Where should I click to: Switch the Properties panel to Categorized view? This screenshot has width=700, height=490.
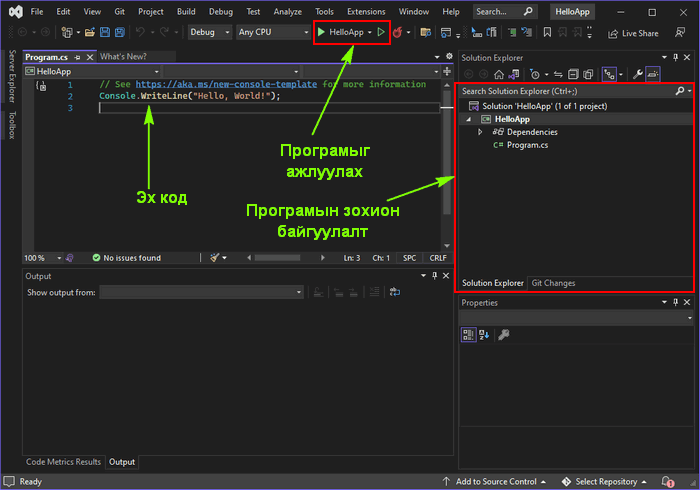pos(468,335)
